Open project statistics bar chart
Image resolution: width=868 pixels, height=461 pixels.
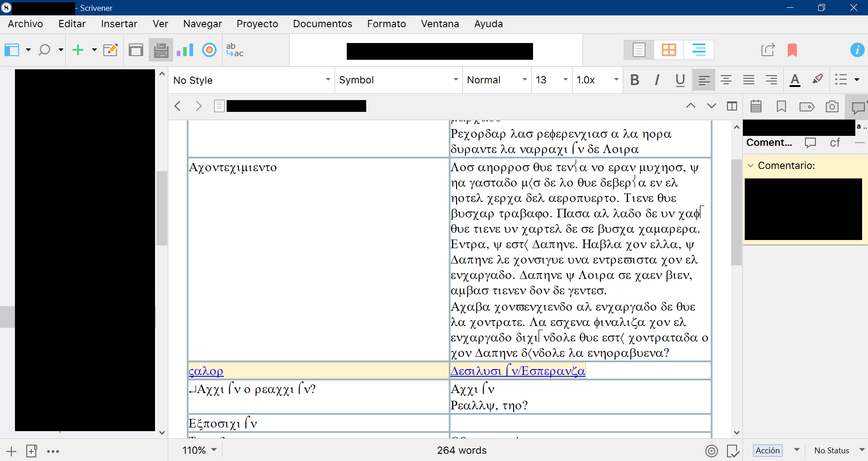[185, 50]
